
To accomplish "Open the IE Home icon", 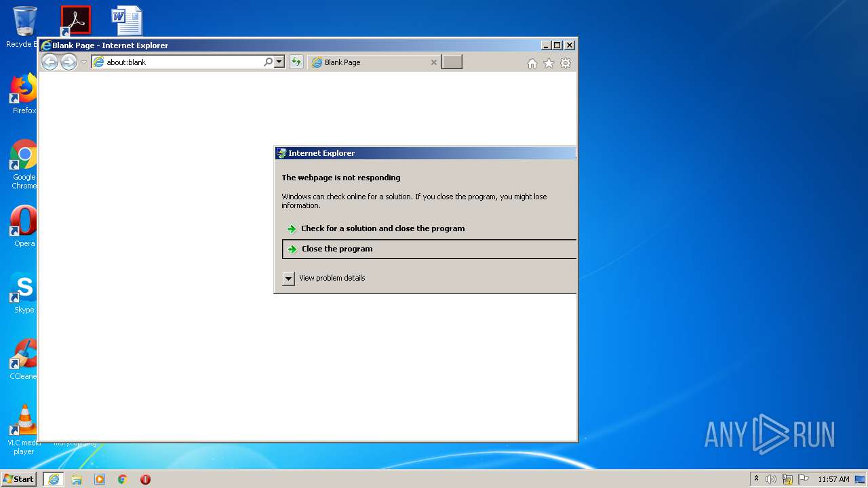I will [532, 63].
